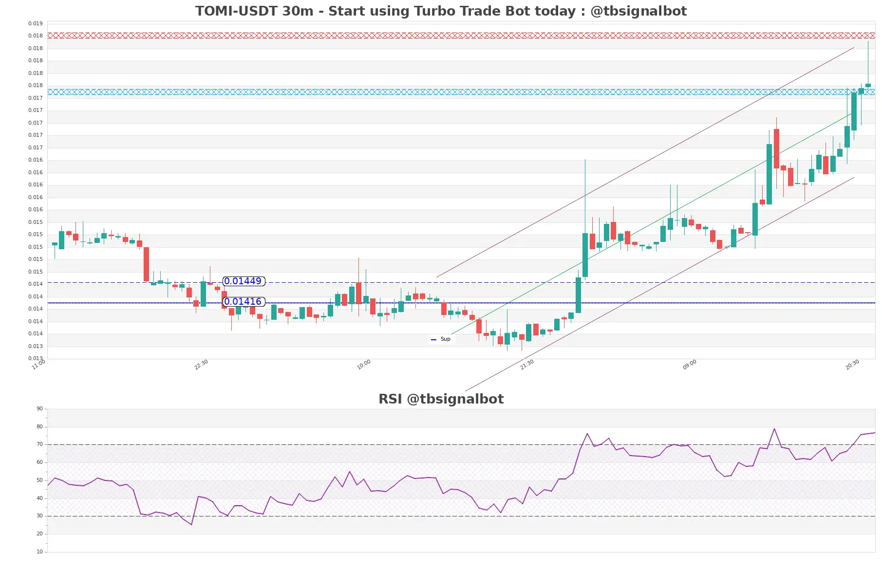Click the 20:30 time axis label

point(852,365)
